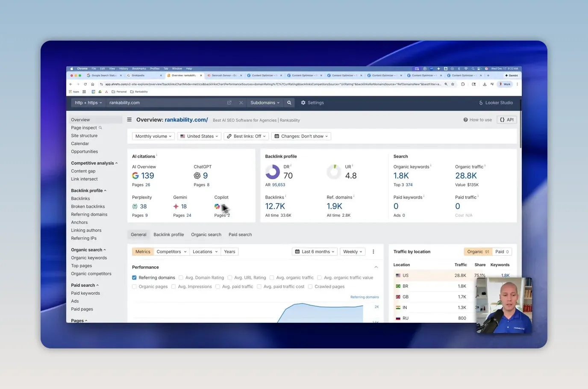Enable Avg. Impressions checkbox
Image resolution: width=588 pixels, height=389 pixels.
(173, 287)
